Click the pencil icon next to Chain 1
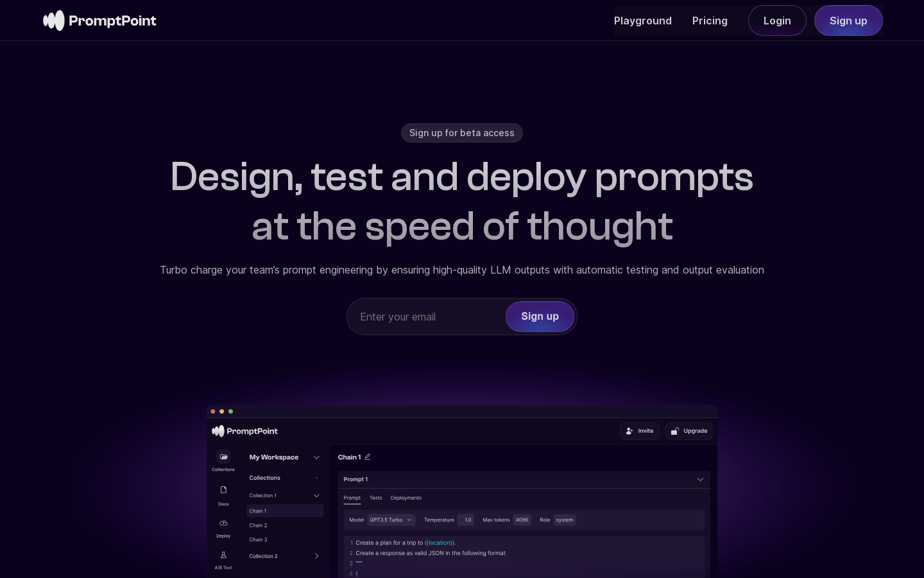The height and width of the screenshot is (578, 924). tap(368, 457)
